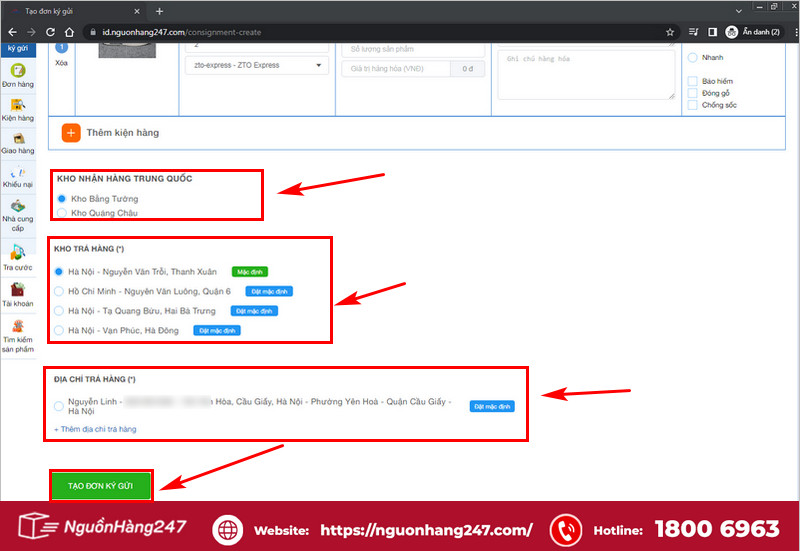Go to browser home icon
Viewport: 800px width, 551px height.
(69, 32)
